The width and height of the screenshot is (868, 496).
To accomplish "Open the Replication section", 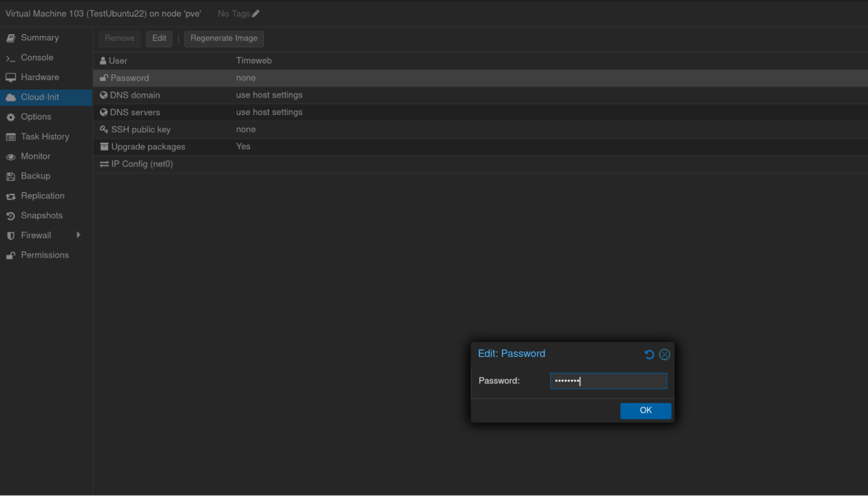I will [x=43, y=196].
